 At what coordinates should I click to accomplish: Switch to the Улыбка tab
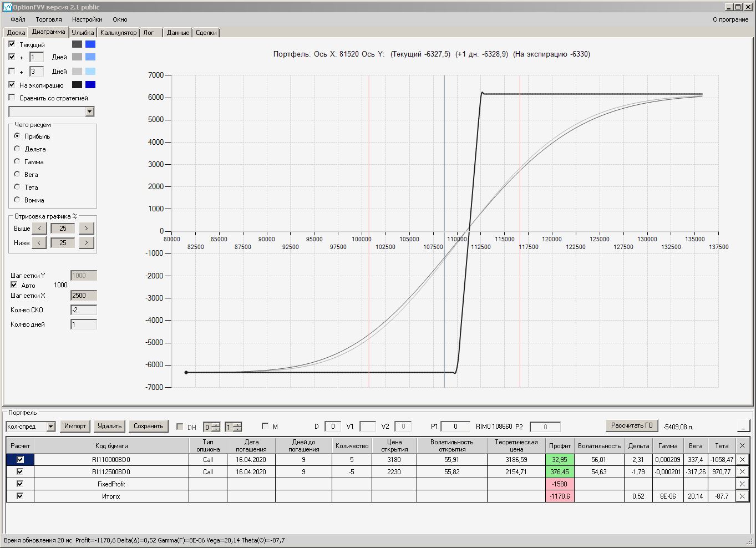point(83,33)
